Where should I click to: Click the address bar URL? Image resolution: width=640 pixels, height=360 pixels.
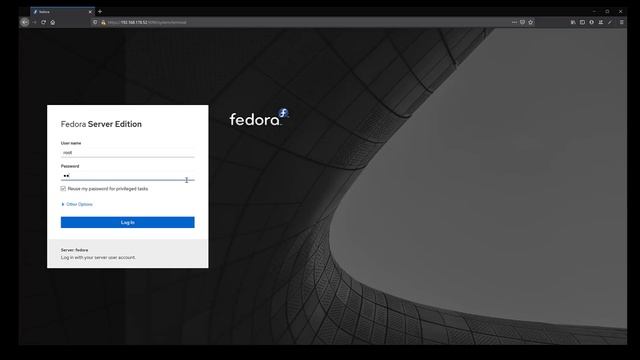(147, 22)
